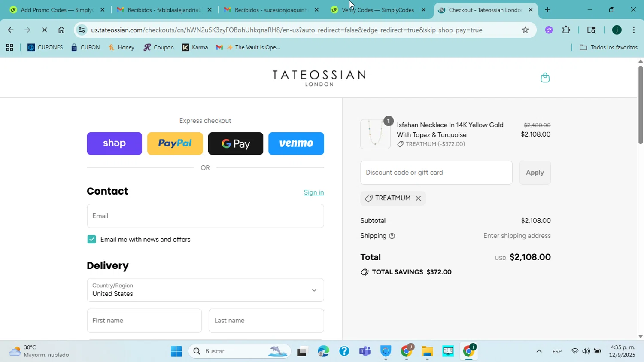Apply the discount code
644x362 pixels.
(x=535, y=173)
